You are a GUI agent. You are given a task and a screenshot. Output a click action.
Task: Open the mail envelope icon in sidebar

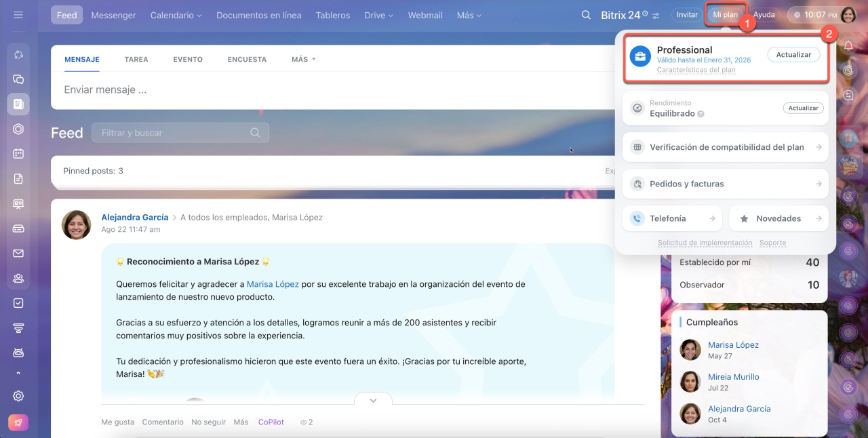coord(18,253)
